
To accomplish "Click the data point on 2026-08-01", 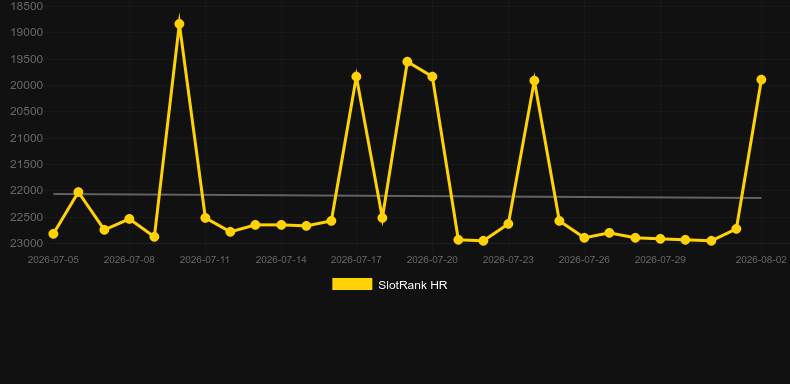I will [x=736, y=229].
